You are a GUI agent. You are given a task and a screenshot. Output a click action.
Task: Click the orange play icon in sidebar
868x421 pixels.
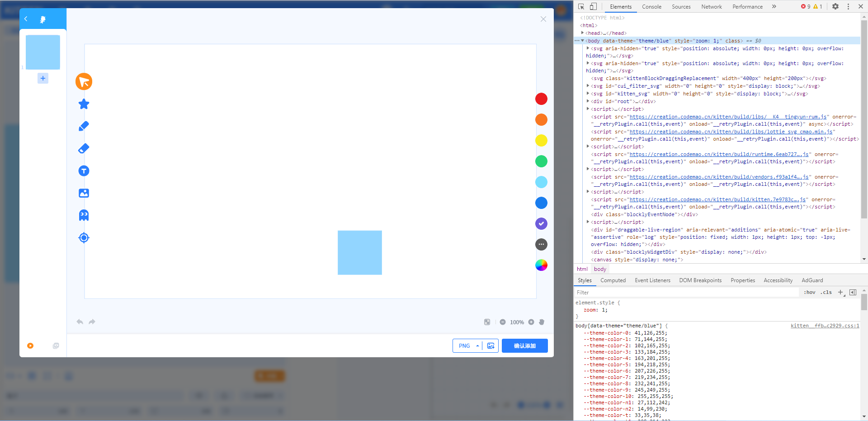click(x=30, y=346)
